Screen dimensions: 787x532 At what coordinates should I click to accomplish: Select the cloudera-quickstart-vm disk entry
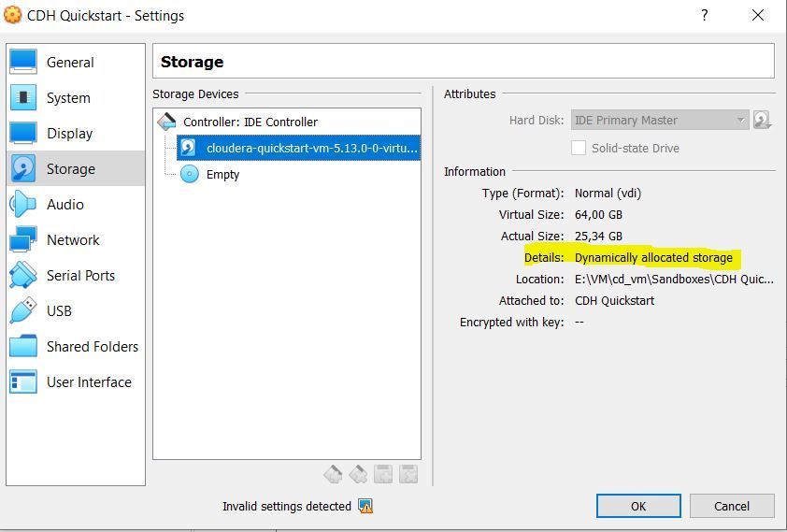click(x=298, y=148)
